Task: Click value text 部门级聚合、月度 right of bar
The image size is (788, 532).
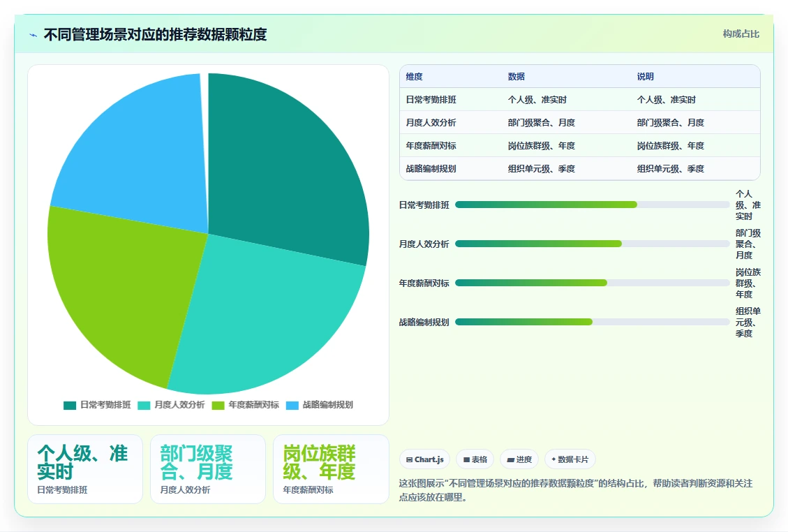Action: coord(748,244)
